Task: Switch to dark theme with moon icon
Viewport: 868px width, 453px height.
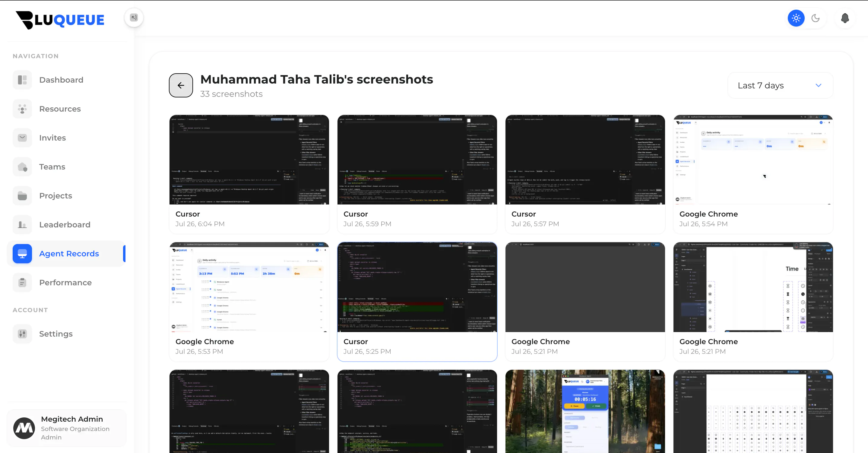Action: click(816, 18)
